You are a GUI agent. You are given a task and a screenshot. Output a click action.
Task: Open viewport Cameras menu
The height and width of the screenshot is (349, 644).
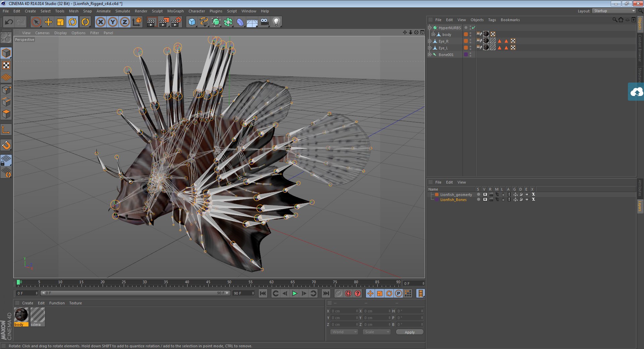click(42, 33)
